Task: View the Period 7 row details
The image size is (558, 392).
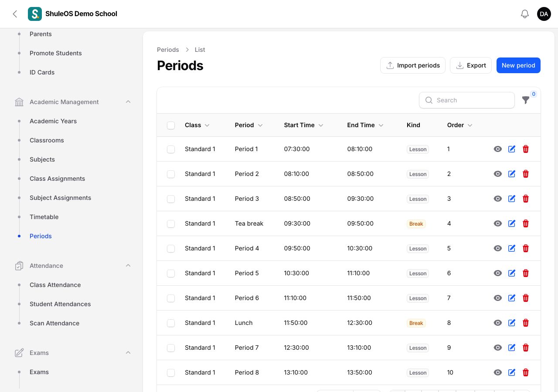Action: [498, 348]
